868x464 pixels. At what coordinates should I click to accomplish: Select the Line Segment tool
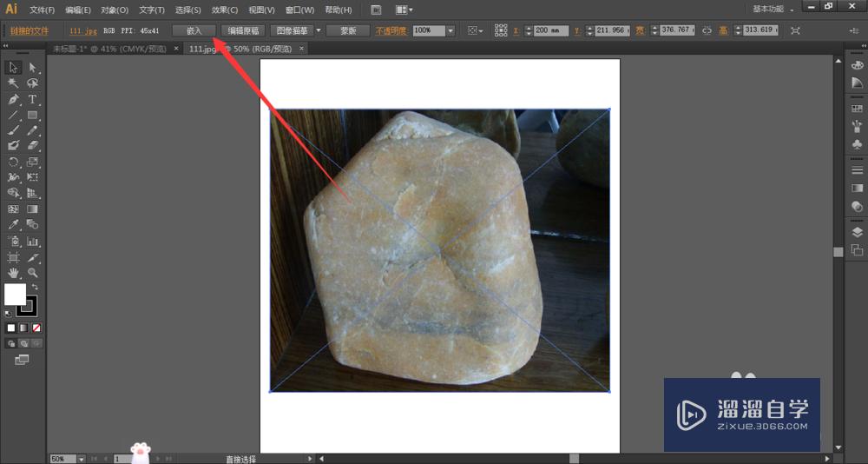point(13,115)
